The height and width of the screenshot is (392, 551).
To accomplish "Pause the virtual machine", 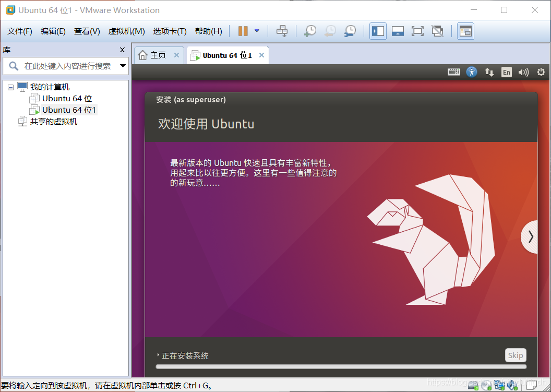I will [x=243, y=31].
